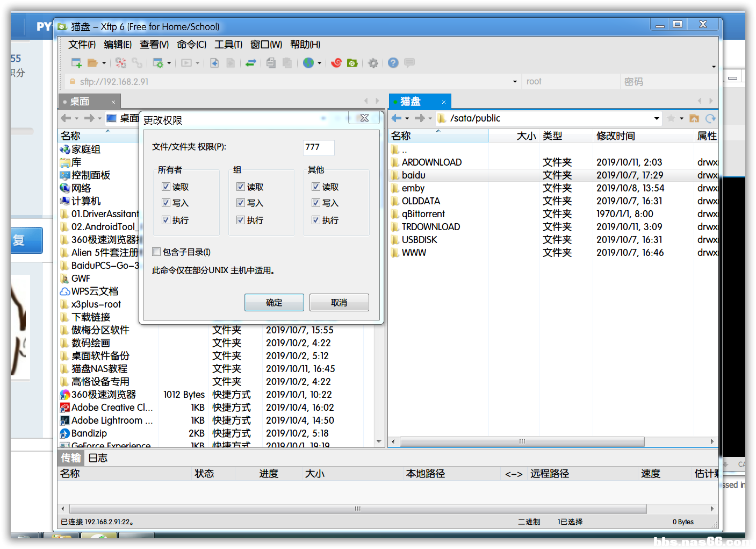Image resolution: width=756 pixels, height=549 pixels.
Task: Toggle owner 写入 checkbox under 所有者
Action: pos(165,203)
